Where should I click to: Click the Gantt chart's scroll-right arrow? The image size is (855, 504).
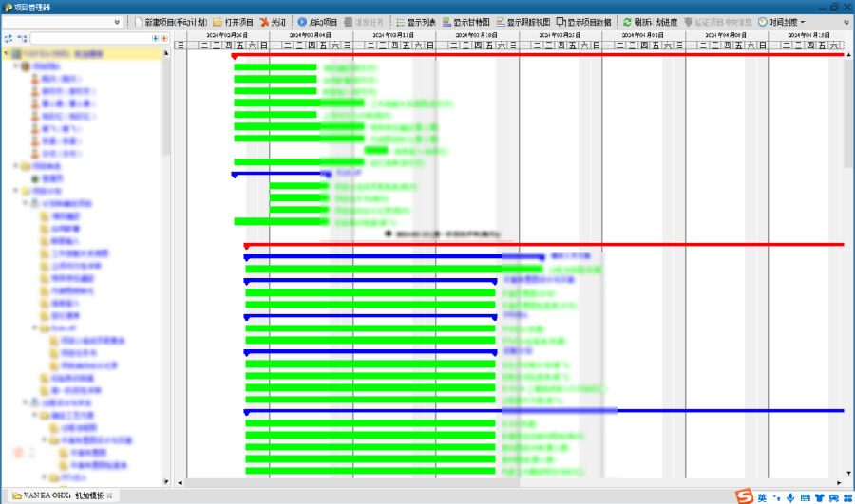pyautogui.click(x=839, y=483)
